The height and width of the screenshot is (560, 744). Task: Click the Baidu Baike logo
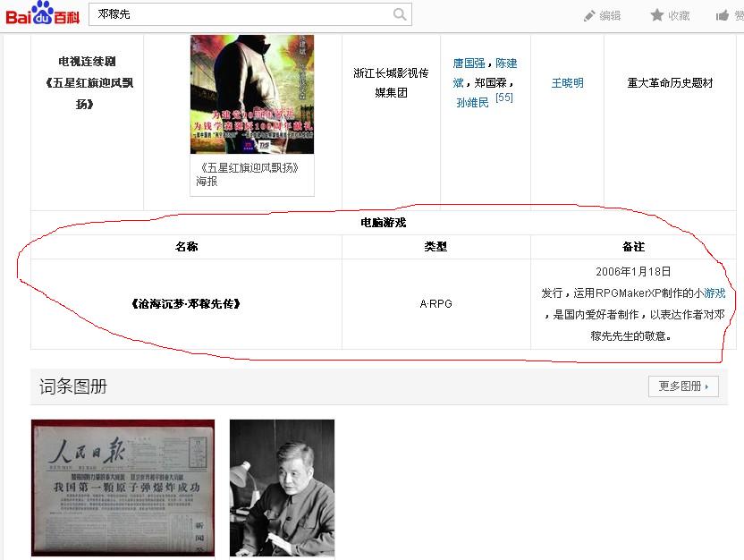(42, 13)
